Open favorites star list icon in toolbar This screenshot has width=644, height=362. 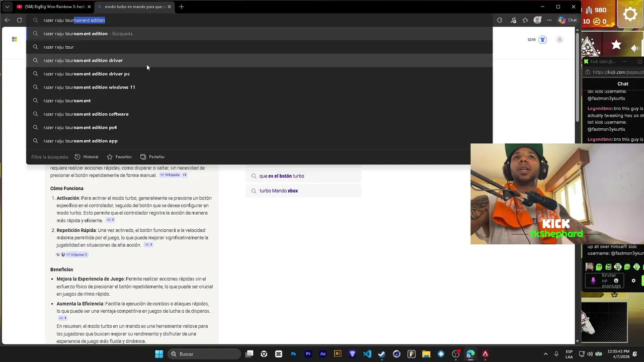click(525, 20)
